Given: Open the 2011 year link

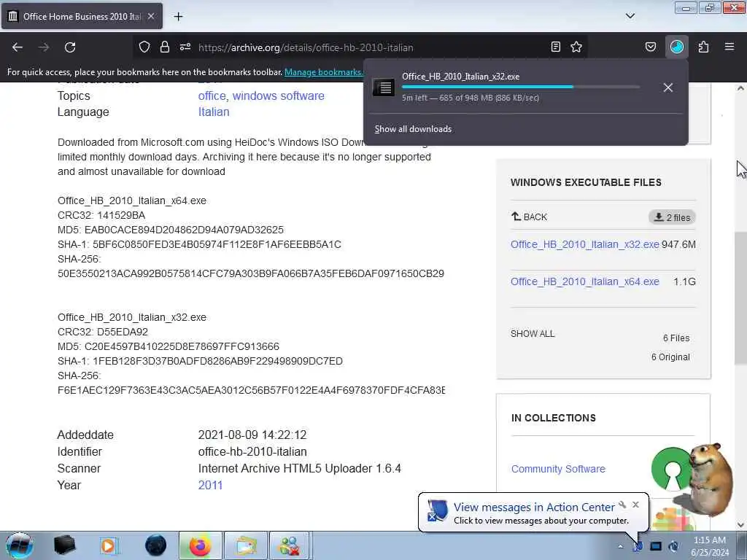Looking at the screenshot, I should (210, 485).
